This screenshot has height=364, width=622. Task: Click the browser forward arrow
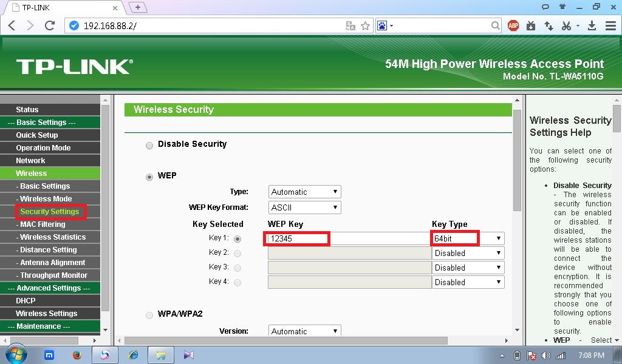click(30, 25)
